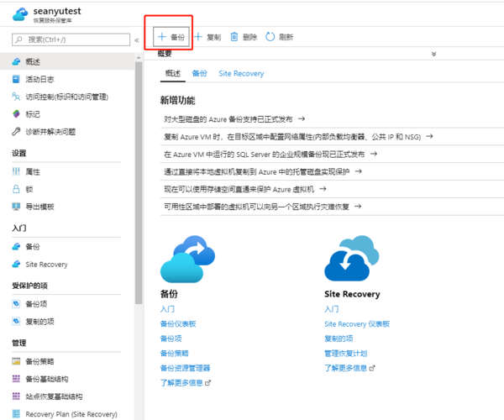Viewport: 504px width, 420px height.
Task: Click the sidebar vertical scrollbar thumb
Action: 139,183
